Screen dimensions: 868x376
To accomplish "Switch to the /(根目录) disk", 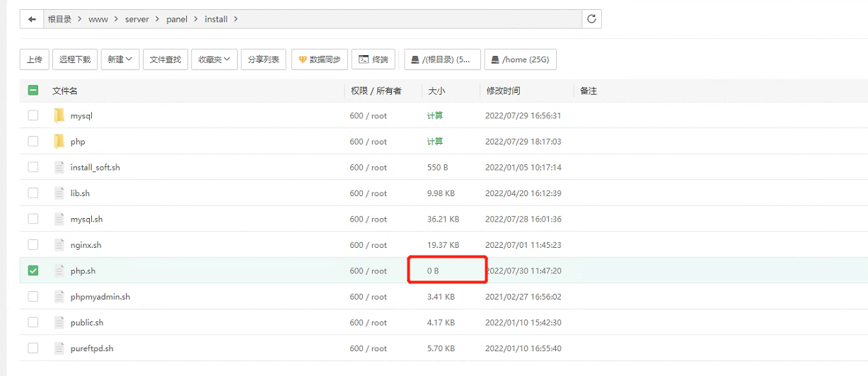I will [x=442, y=59].
